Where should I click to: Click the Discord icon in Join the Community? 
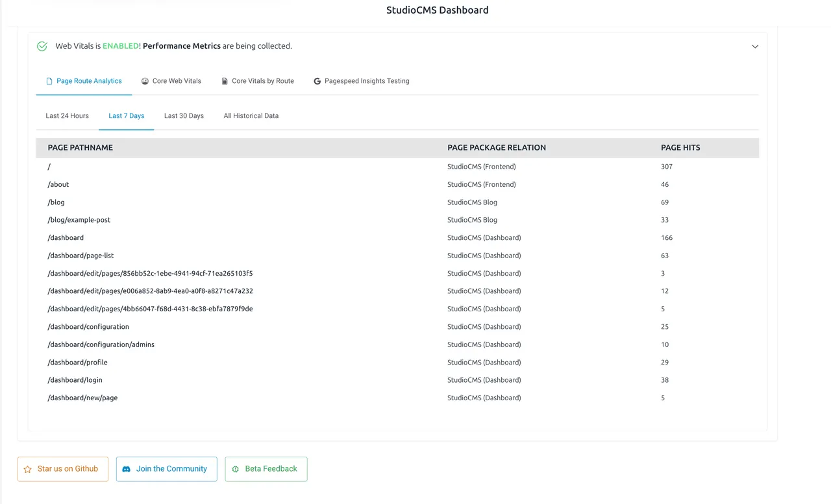(x=127, y=469)
